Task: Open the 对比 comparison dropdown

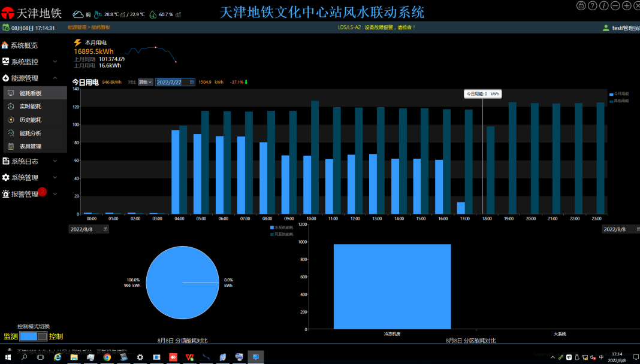Action: 146,82
